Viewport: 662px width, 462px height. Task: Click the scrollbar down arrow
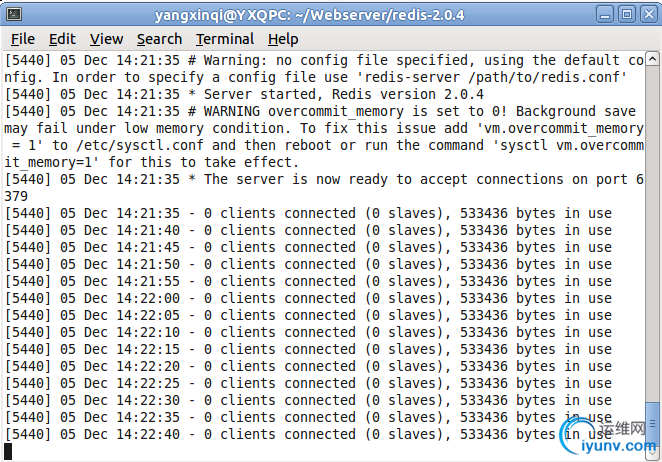pos(652,453)
